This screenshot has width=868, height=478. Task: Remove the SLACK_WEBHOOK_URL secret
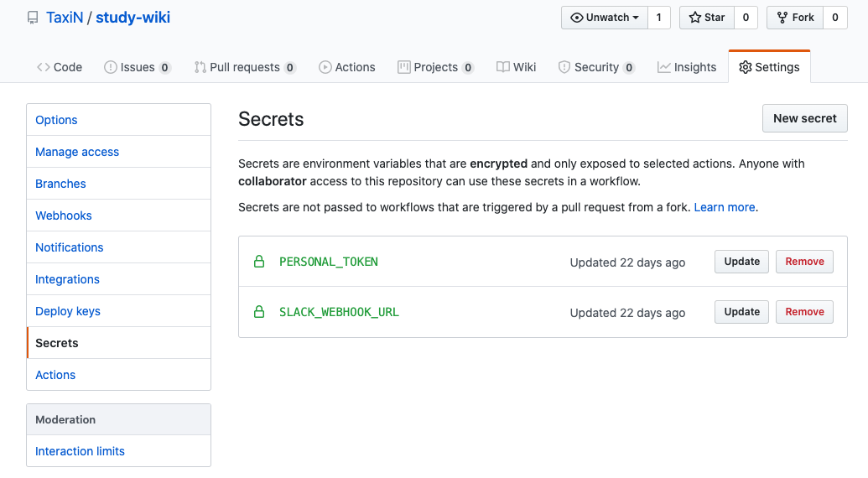[x=804, y=312]
